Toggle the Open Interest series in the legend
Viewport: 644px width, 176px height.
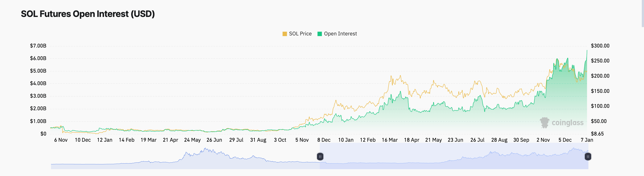pos(340,33)
